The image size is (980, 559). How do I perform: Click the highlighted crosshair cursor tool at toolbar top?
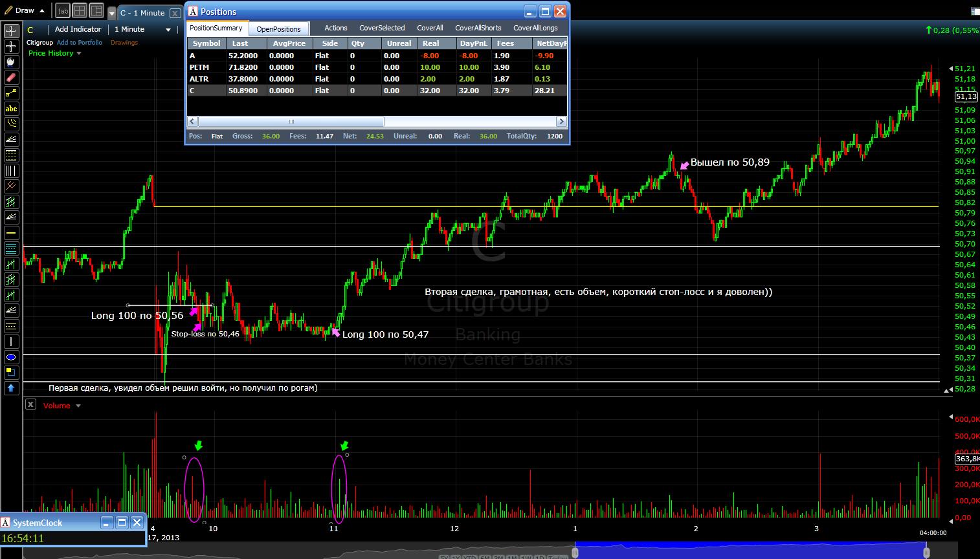pyautogui.click(x=11, y=31)
